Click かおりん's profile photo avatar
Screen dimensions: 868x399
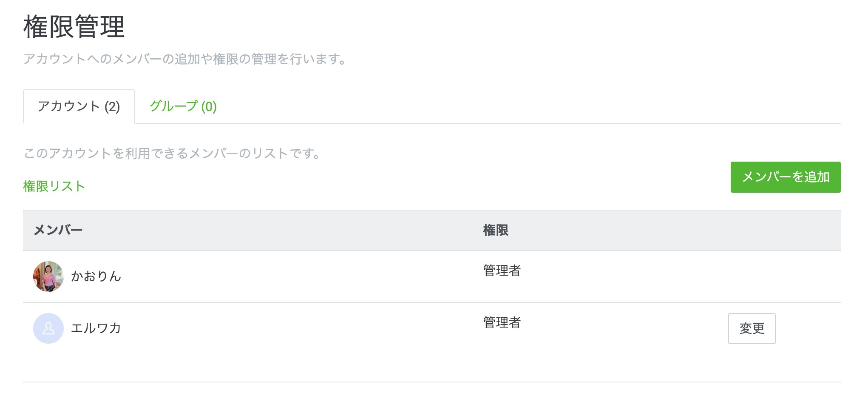tap(48, 276)
